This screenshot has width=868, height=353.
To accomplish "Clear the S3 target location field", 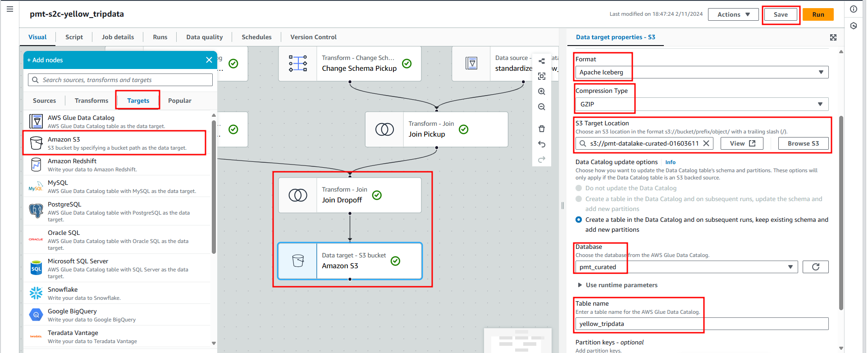I will point(706,143).
